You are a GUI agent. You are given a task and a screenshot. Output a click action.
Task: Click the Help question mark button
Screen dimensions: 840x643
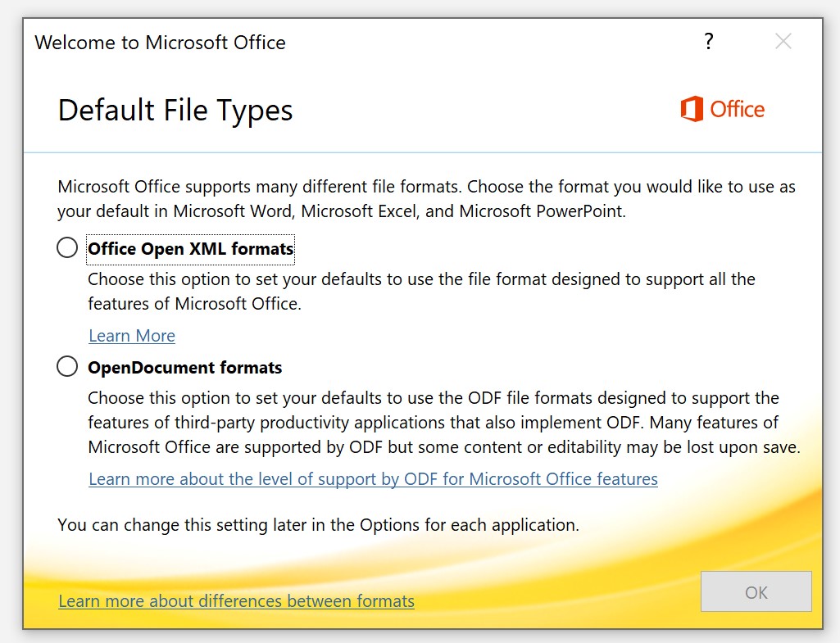coord(709,42)
